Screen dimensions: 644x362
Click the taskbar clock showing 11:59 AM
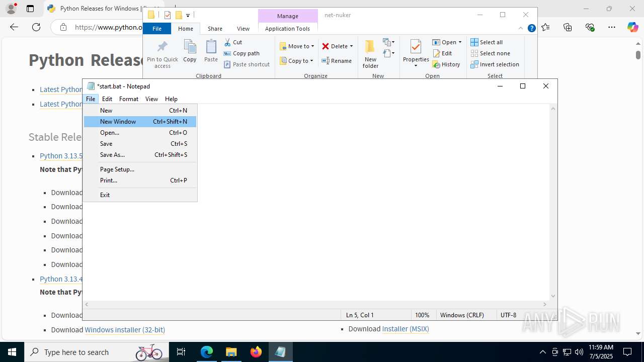point(601,352)
